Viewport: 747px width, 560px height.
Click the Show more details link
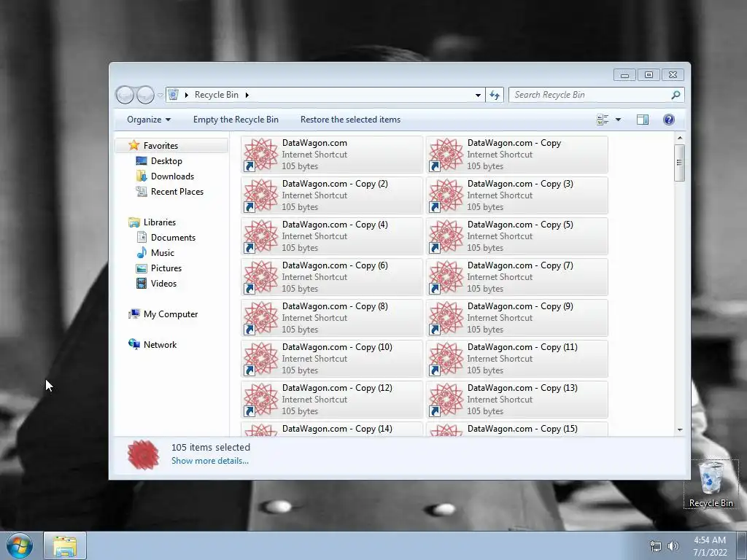point(210,461)
